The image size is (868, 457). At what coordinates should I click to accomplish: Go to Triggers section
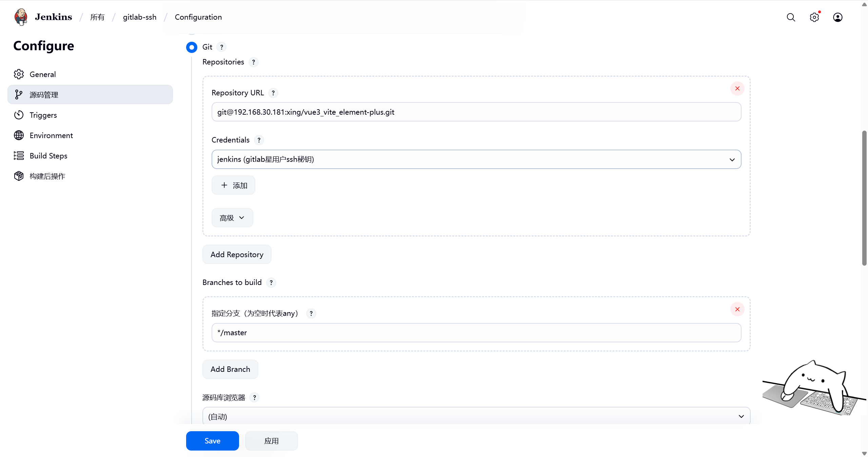click(x=90, y=115)
